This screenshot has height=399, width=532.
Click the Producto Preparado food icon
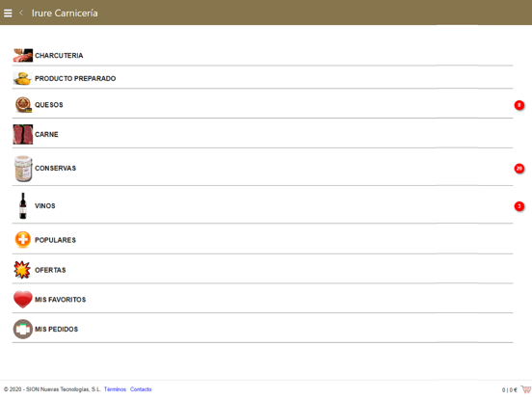coord(23,78)
